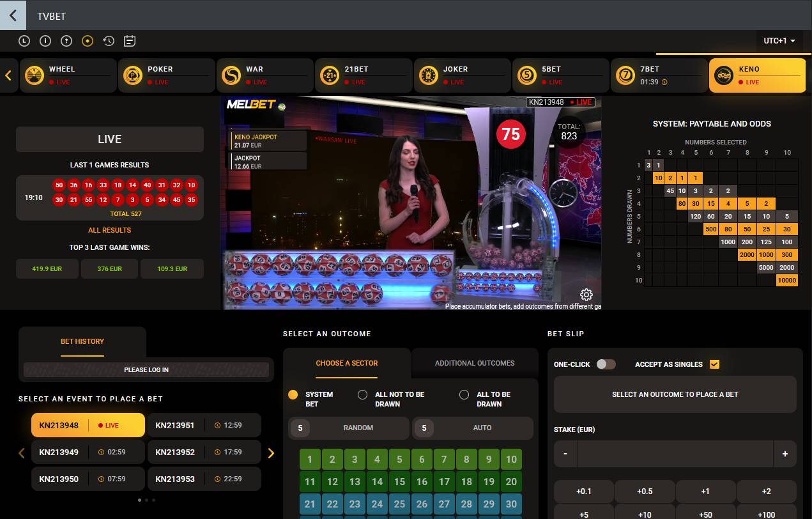Click the JOKER card icon
This screenshot has width=812, height=519.
point(428,75)
